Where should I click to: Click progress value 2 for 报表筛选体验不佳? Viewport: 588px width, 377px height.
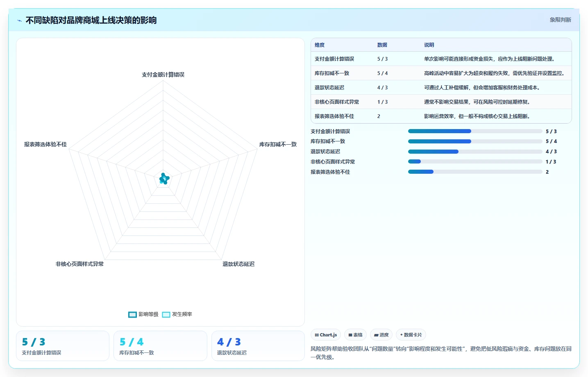click(547, 172)
